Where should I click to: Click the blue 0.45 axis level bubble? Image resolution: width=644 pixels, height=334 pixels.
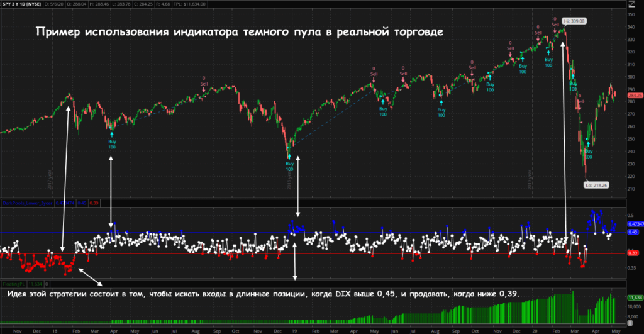click(633, 232)
